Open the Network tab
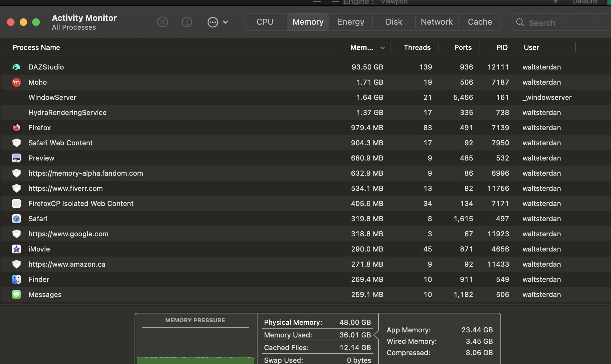The image size is (611, 364). point(437,22)
